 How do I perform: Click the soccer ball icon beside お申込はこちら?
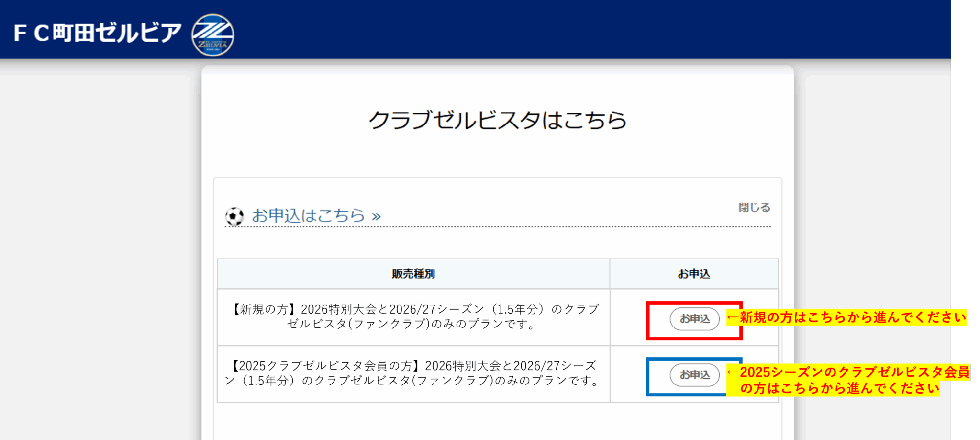click(x=234, y=216)
